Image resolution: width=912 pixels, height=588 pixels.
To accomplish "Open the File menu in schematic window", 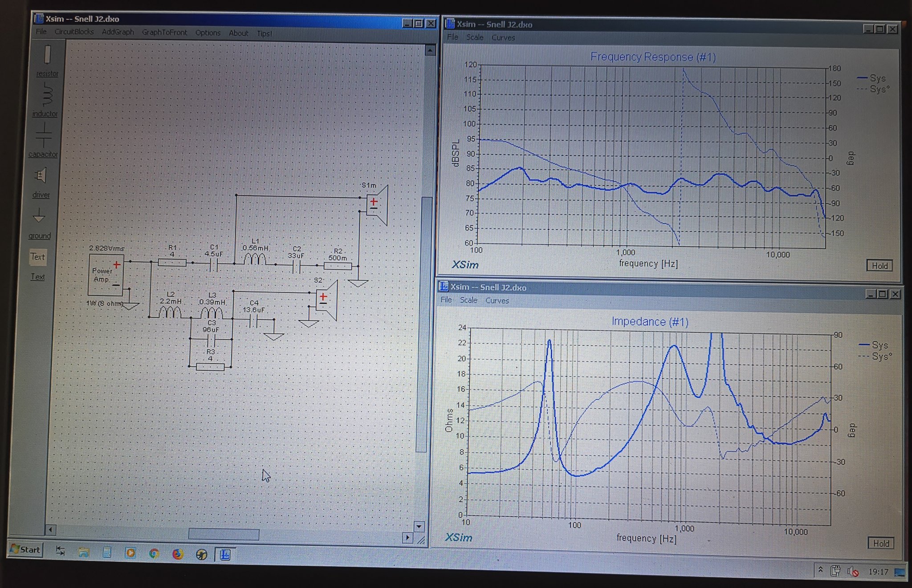I will pyautogui.click(x=41, y=32).
